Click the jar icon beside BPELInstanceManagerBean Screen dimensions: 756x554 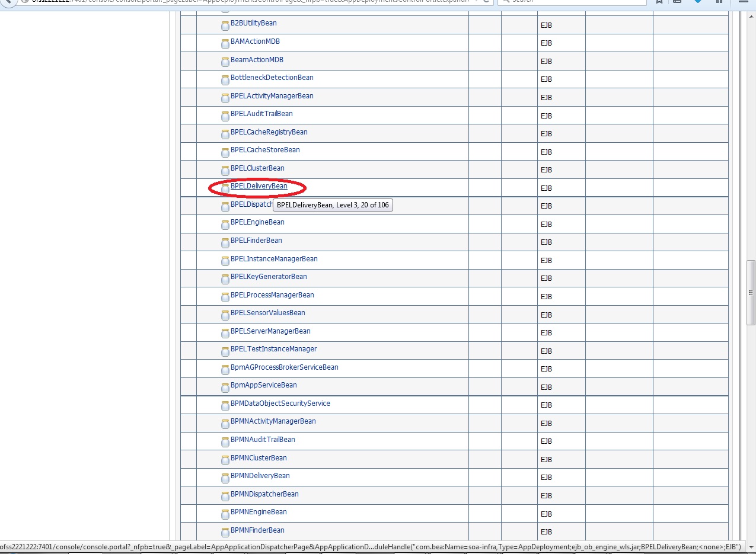(x=225, y=261)
